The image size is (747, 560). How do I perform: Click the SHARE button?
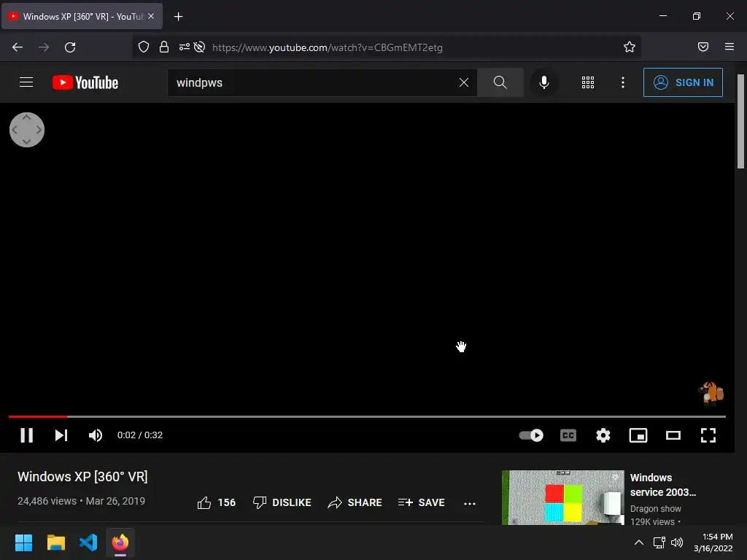pos(355,502)
